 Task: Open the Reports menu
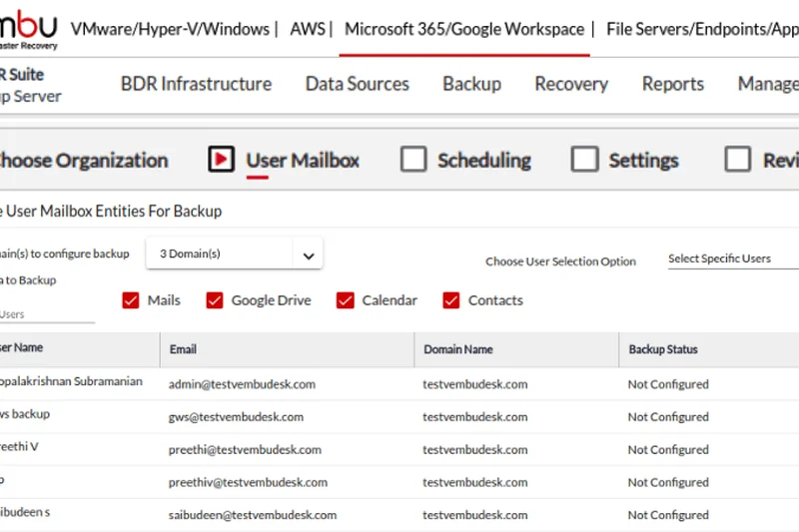[673, 84]
